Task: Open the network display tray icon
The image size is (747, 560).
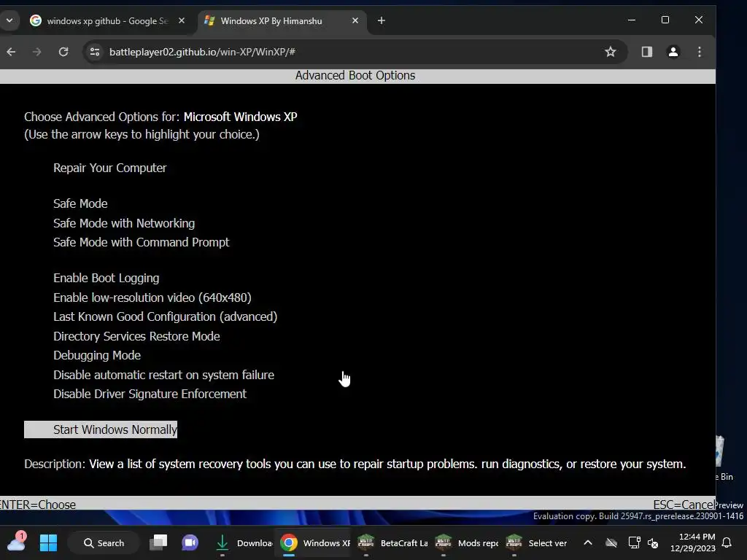Action: coord(634,542)
